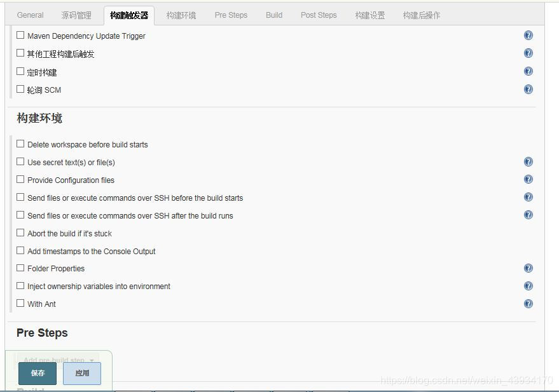This screenshot has height=392, width=559.
Task: Open help icon for 其他工程构建后触发
Action: click(x=528, y=53)
